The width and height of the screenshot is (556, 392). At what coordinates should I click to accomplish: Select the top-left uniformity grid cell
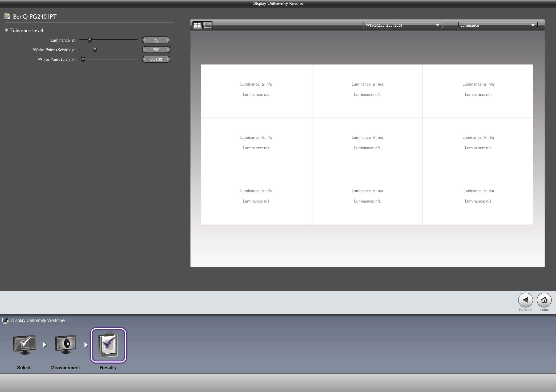pyautogui.click(x=256, y=91)
